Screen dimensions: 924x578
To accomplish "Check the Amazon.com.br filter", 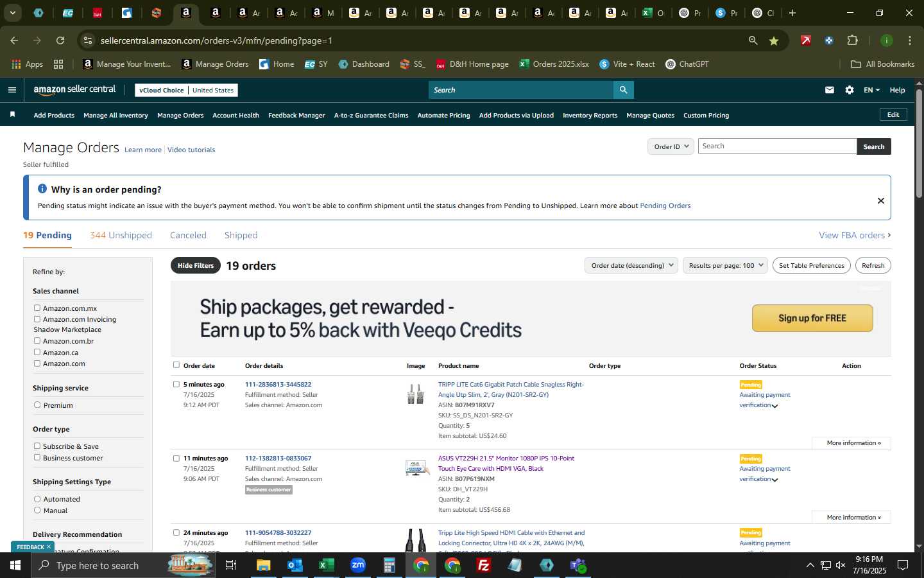I will [x=37, y=341].
